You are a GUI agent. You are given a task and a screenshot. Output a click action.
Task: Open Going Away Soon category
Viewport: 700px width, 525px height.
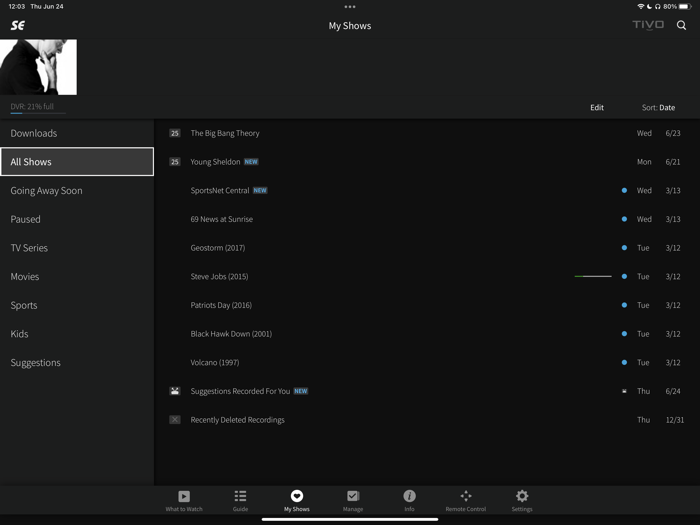[77, 191]
